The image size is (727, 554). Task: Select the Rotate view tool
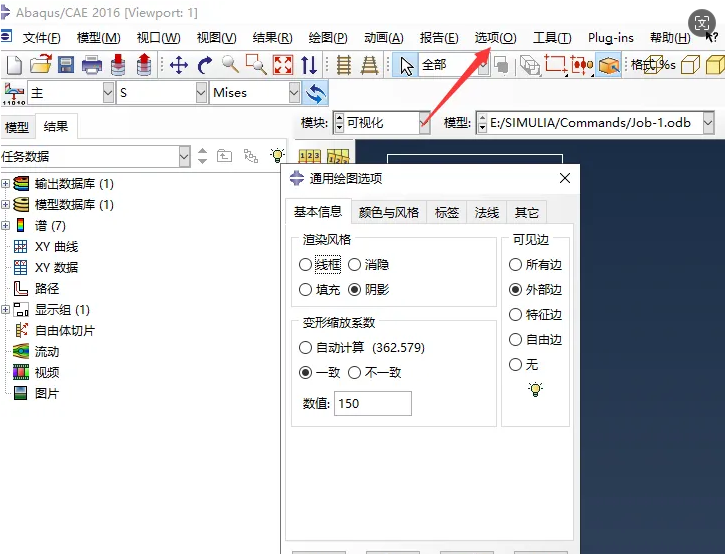[x=204, y=65]
